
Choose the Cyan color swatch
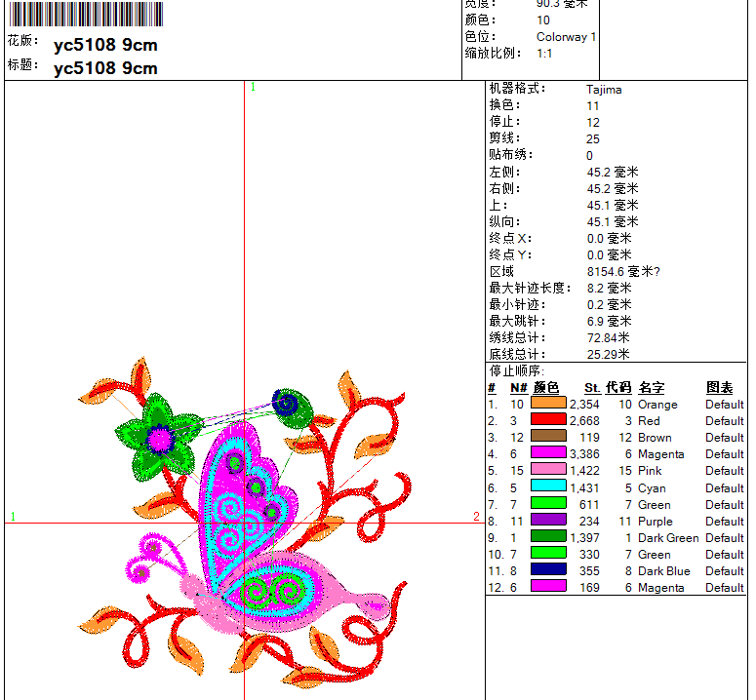[x=548, y=487]
